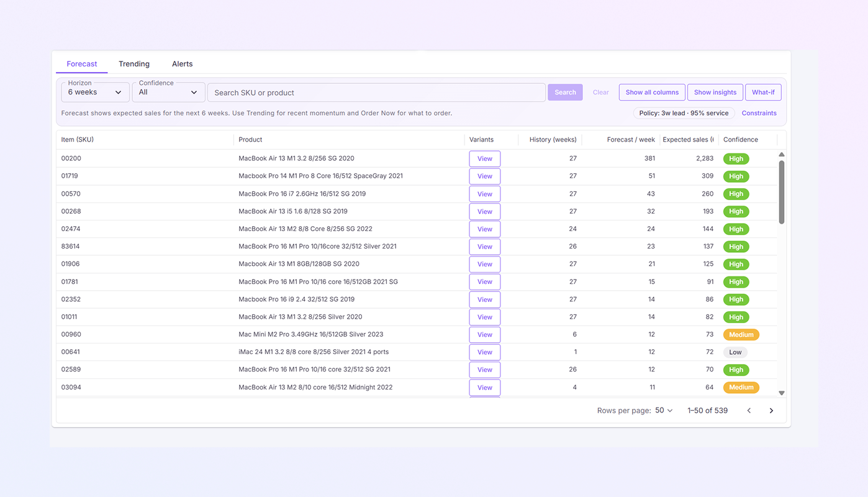Click SKU cell 83614

pyautogui.click(x=70, y=247)
